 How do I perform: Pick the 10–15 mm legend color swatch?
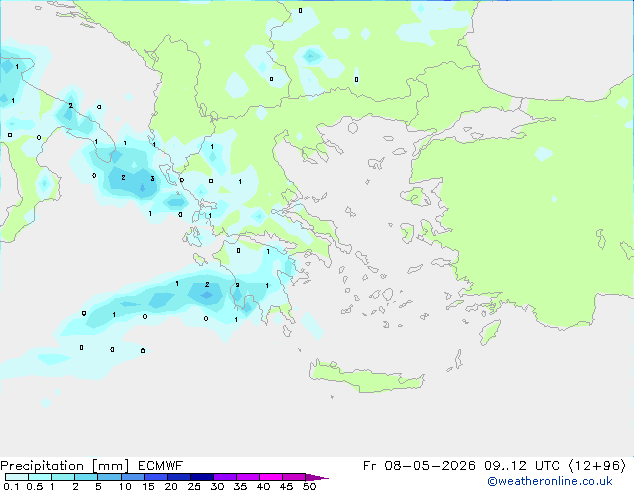pos(132,477)
